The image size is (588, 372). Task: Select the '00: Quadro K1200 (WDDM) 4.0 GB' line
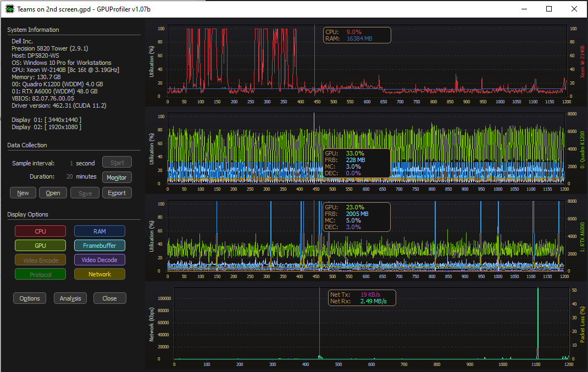57,84
